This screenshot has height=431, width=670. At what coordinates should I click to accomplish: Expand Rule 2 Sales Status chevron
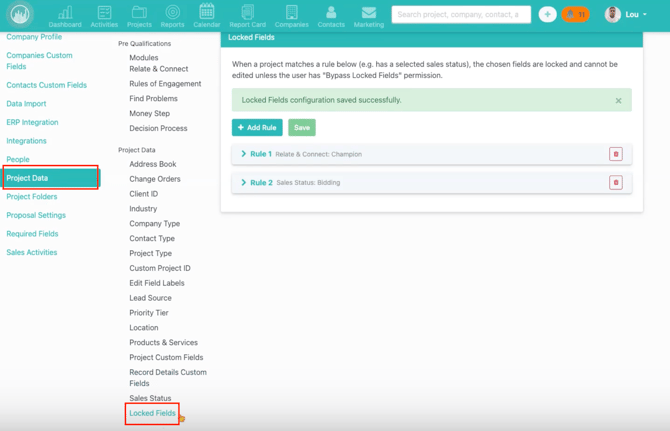(244, 183)
